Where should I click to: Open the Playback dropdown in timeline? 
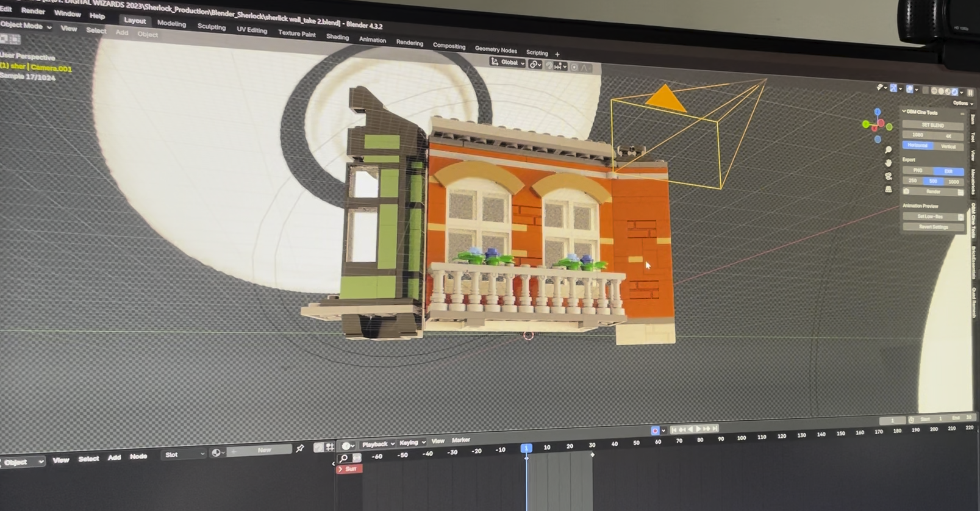pos(378,444)
